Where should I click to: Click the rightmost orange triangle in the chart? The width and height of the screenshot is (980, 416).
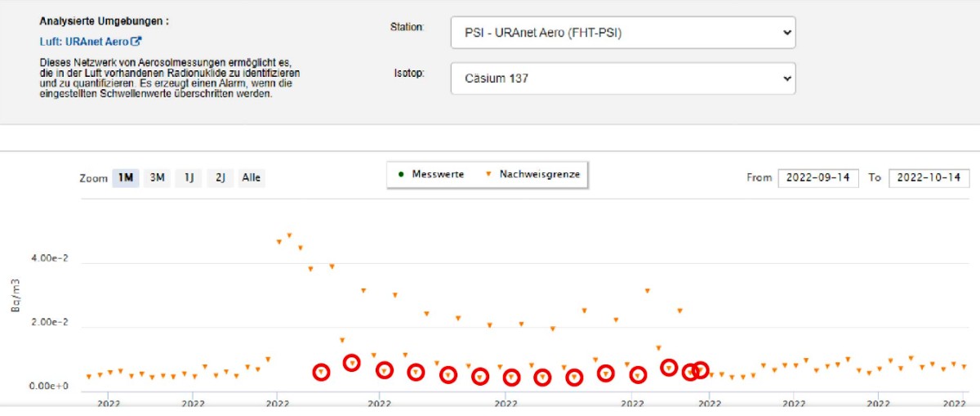pos(964,367)
